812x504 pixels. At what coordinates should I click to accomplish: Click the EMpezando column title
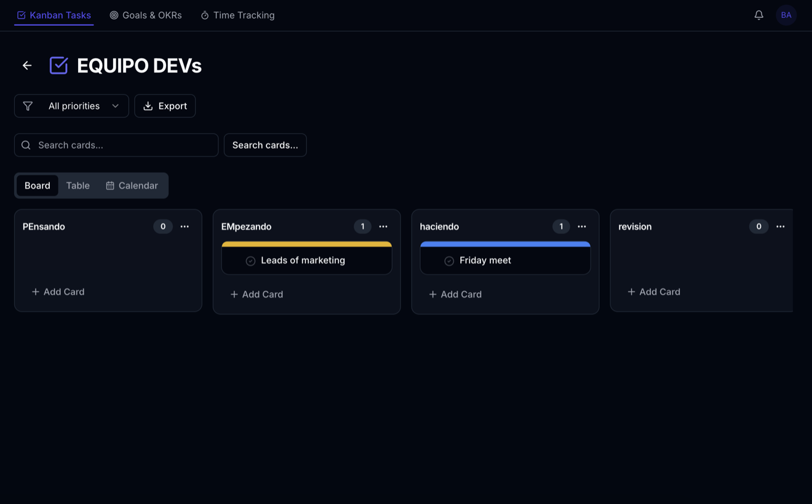(246, 227)
